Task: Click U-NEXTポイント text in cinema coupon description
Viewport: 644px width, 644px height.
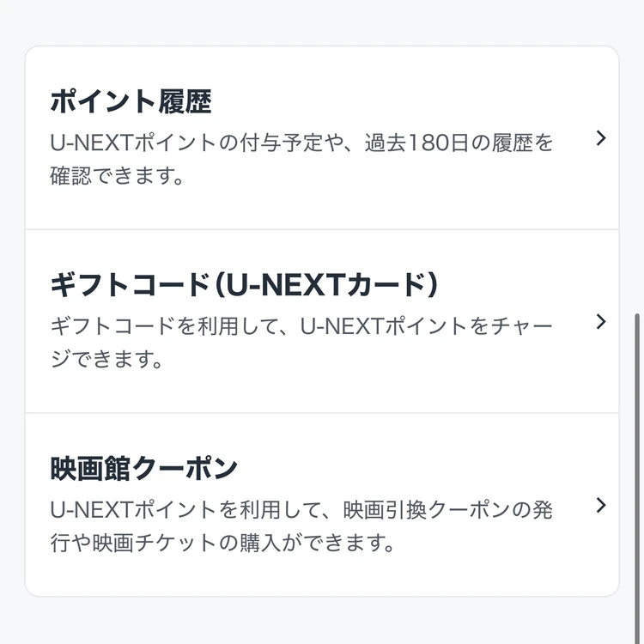Action: coord(133,510)
